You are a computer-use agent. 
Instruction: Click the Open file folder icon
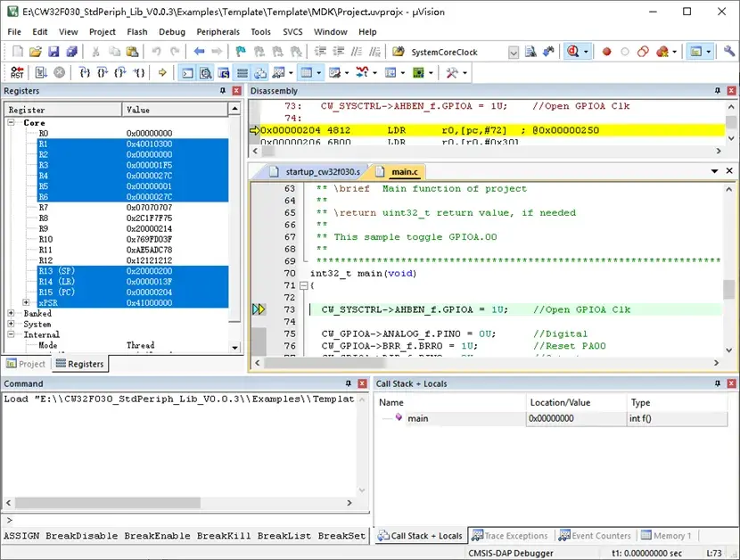[36, 52]
